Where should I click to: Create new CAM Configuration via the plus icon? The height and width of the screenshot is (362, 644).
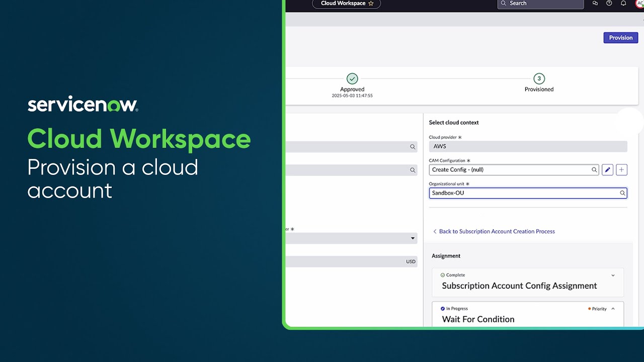[621, 169]
